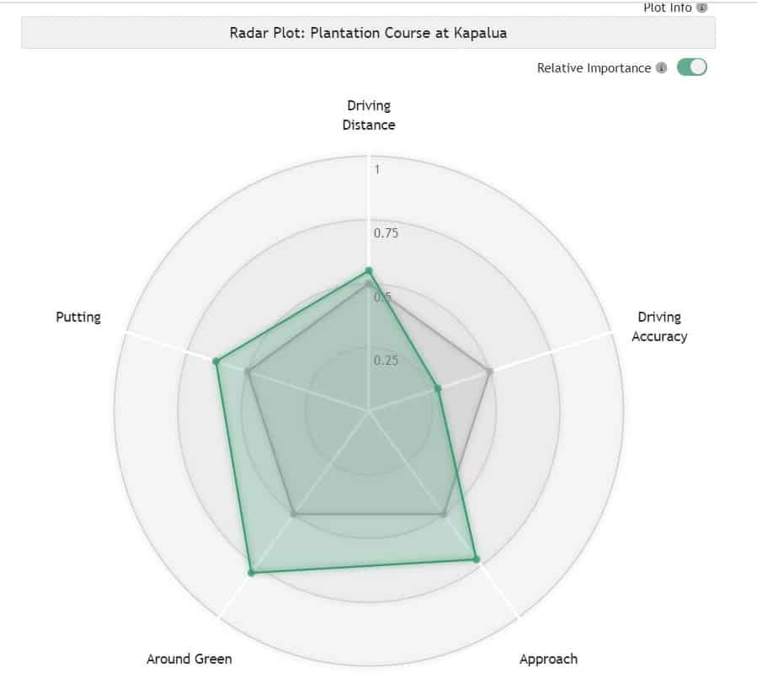Viewport: 757px width, 700px height.
Task: Select the green Around Green data point
Action: point(251,573)
